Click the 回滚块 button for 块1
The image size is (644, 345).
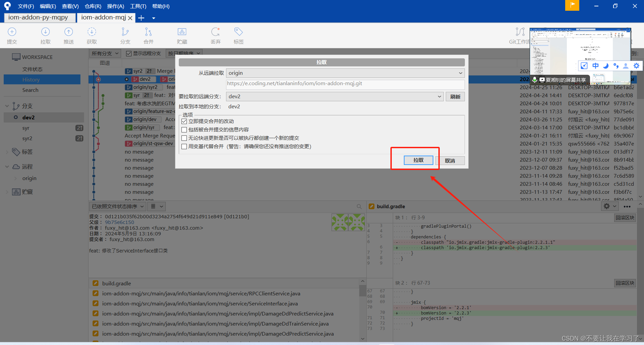pos(625,217)
